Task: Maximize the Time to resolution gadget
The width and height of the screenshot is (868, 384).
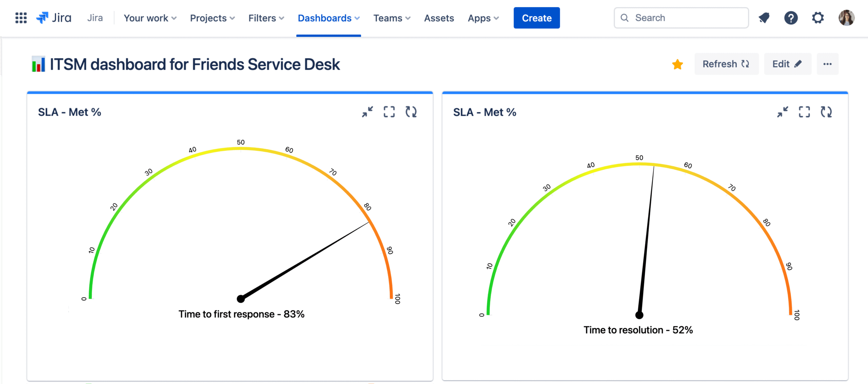Action: (804, 112)
